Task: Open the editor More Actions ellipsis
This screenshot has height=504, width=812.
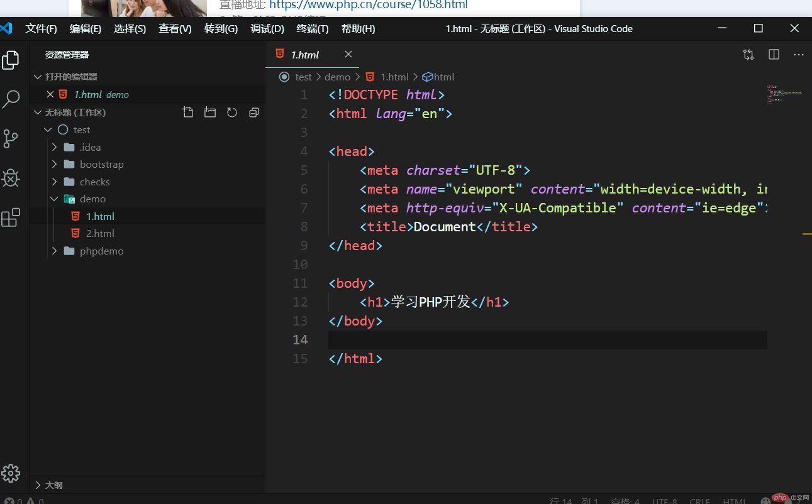Action: tap(799, 55)
